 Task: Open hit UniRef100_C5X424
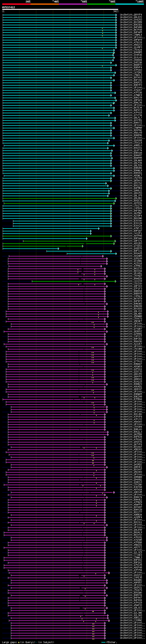131,50
